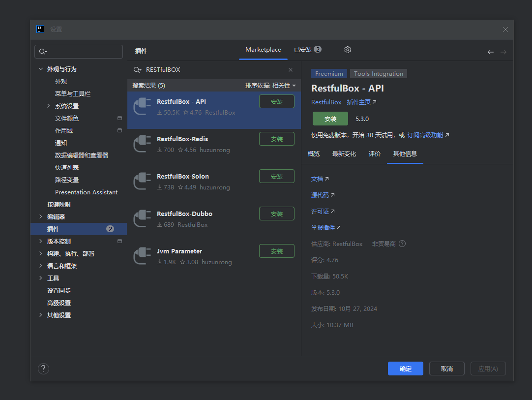Click the 非贸易商 info question icon
Screen dimensions: 532x400
[402, 244]
